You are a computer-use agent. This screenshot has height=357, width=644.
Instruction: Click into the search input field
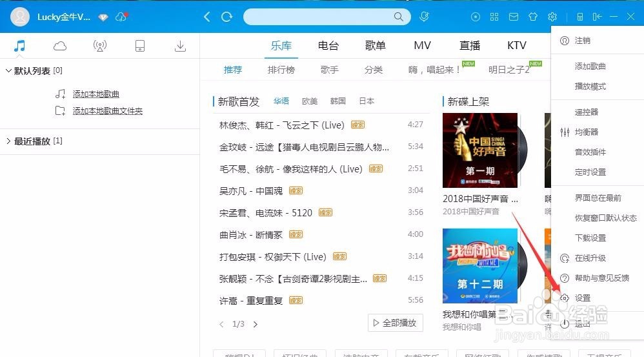pyautogui.click(x=318, y=17)
